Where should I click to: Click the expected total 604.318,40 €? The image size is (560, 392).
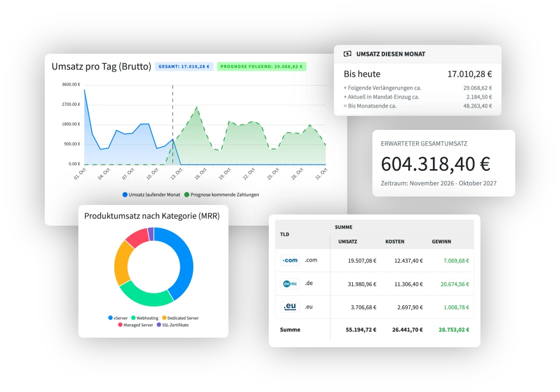(436, 164)
